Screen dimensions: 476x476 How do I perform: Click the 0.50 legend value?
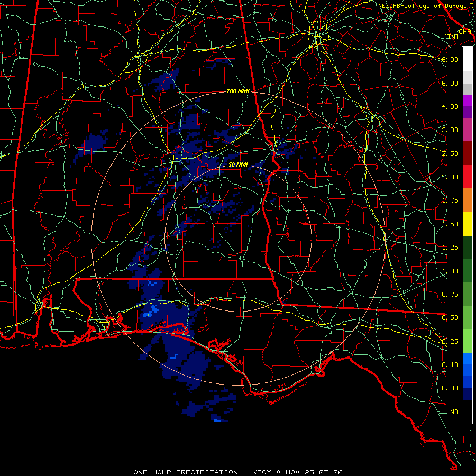click(450, 318)
